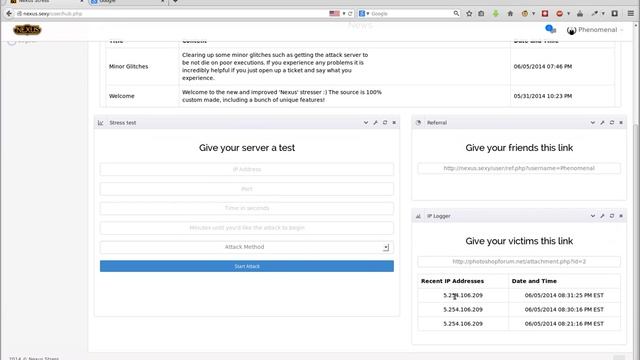Click the IP Address input field
The image size is (640, 360).
click(247, 169)
